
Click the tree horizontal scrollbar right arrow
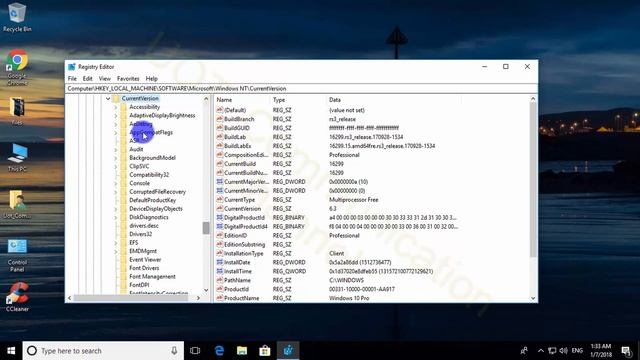tap(198, 298)
